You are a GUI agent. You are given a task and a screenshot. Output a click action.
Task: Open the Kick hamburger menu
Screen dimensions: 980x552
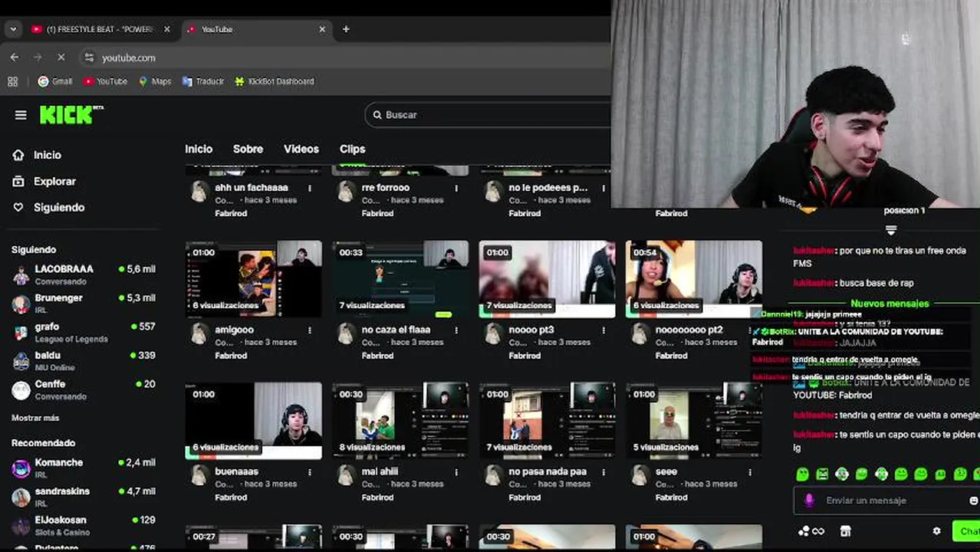tap(21, 115)
